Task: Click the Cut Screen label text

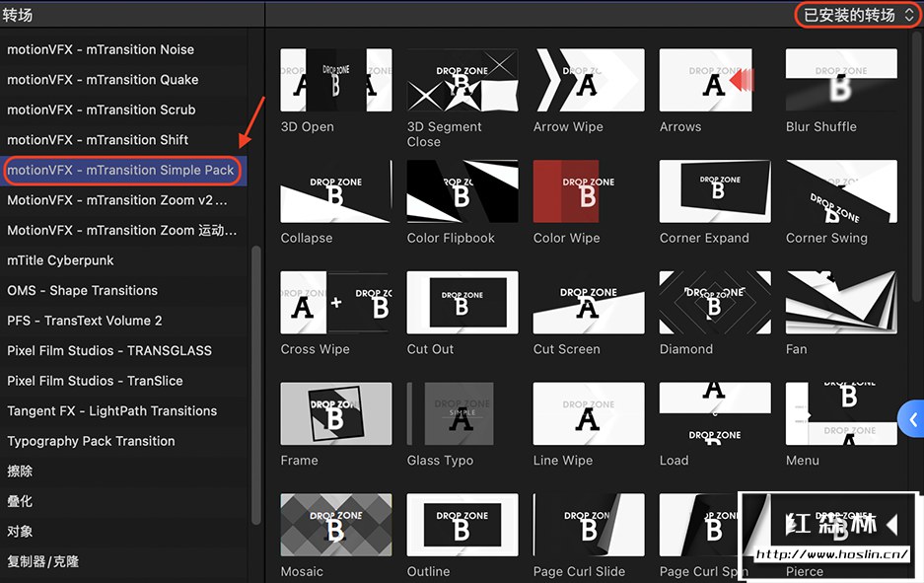Action: point(567,349)
